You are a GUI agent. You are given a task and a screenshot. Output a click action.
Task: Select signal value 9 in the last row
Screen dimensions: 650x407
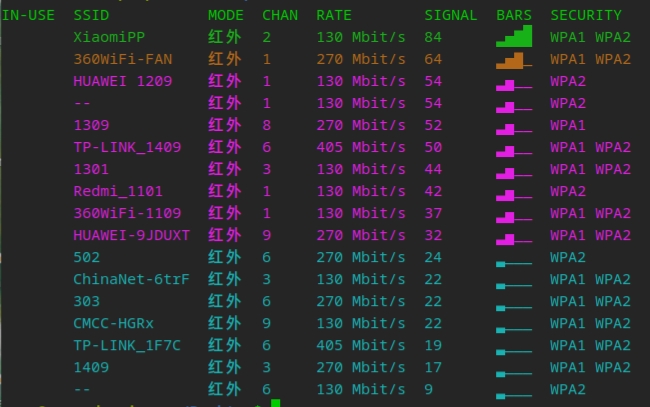click(x=429, y=389)
